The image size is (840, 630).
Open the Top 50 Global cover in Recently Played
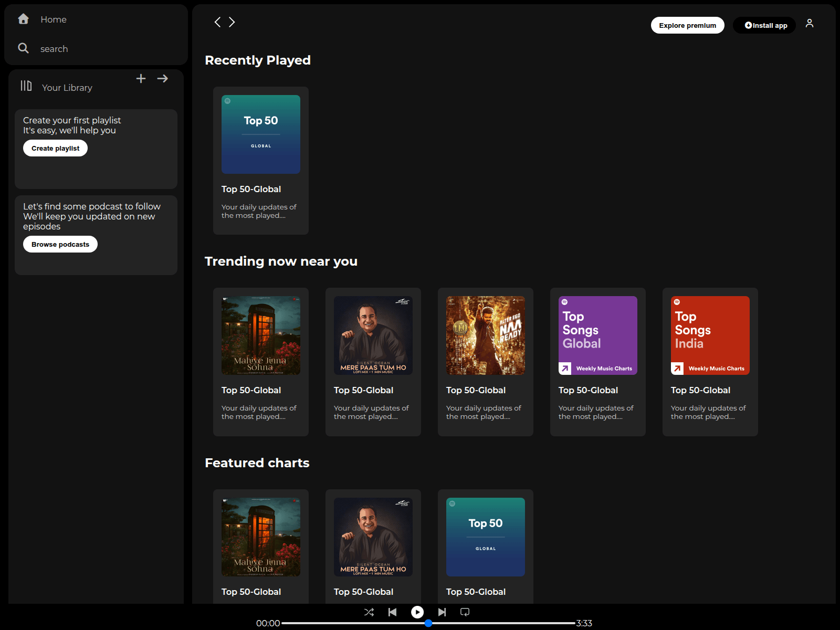(x=261, y=134)
